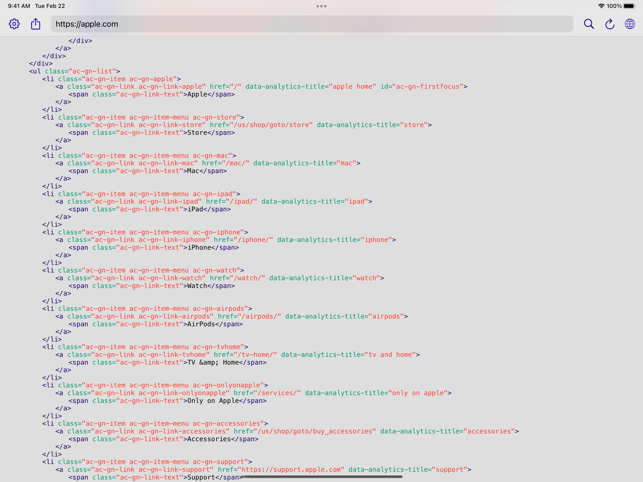Select the span line containing Apple
This screenshot has height=482, width=643.
click(152, 94)
